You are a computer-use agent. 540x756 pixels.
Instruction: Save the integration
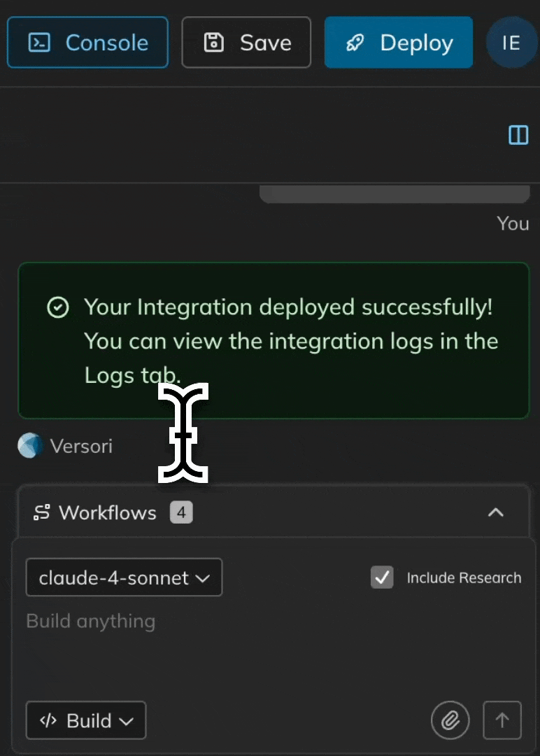pos(246,43)
